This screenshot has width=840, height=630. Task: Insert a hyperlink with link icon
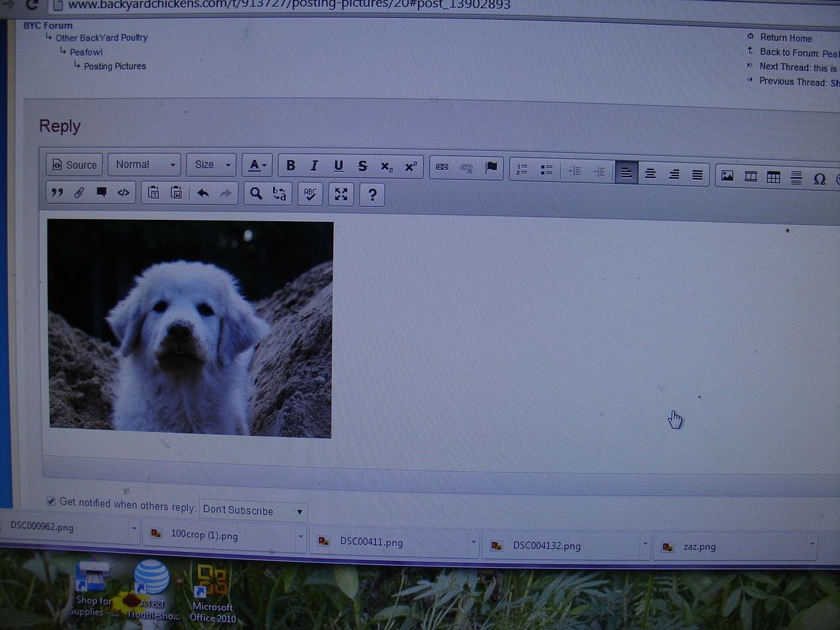[x=442, y=167]
